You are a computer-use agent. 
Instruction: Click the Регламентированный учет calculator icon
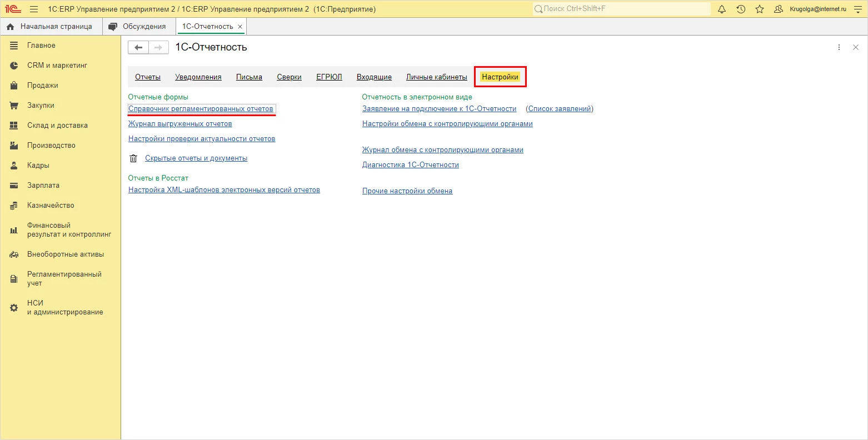pyautogui.click(x=14, y=279)
